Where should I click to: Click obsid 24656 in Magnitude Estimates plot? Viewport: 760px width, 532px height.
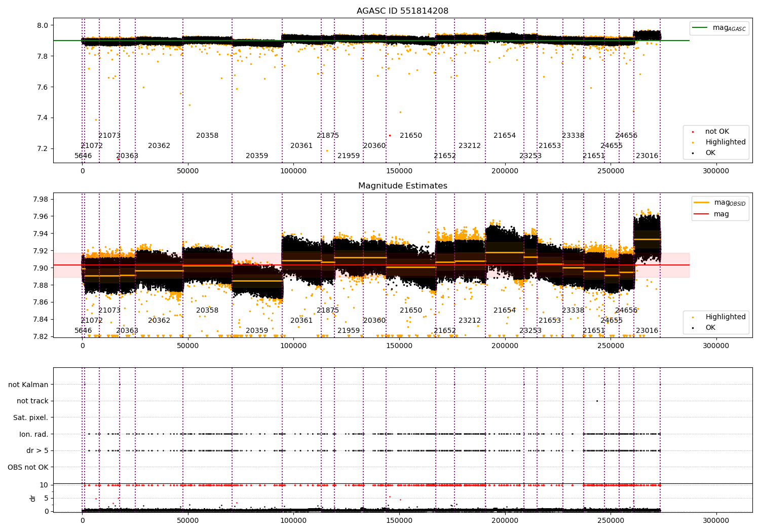(626, 311)
